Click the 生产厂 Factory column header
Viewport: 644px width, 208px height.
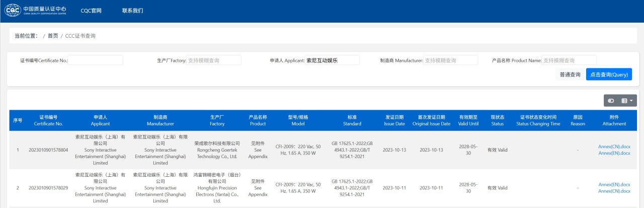click(x=217, y=120)
